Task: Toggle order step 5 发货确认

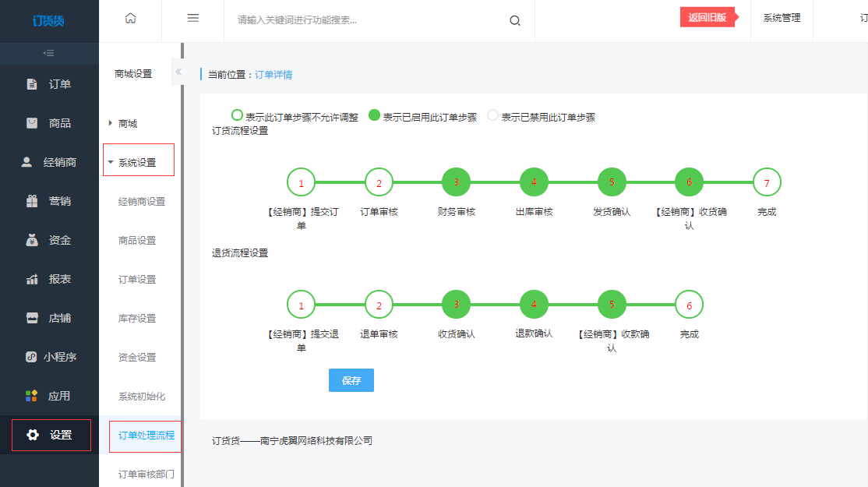Action: pyautogui.click(x=612, y=182)
